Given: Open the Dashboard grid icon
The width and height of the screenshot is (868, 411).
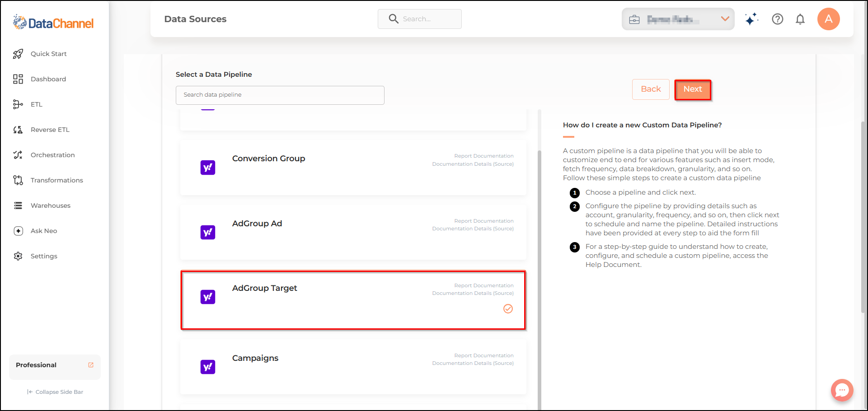Looking at the screenshot, I should point(18,79).
